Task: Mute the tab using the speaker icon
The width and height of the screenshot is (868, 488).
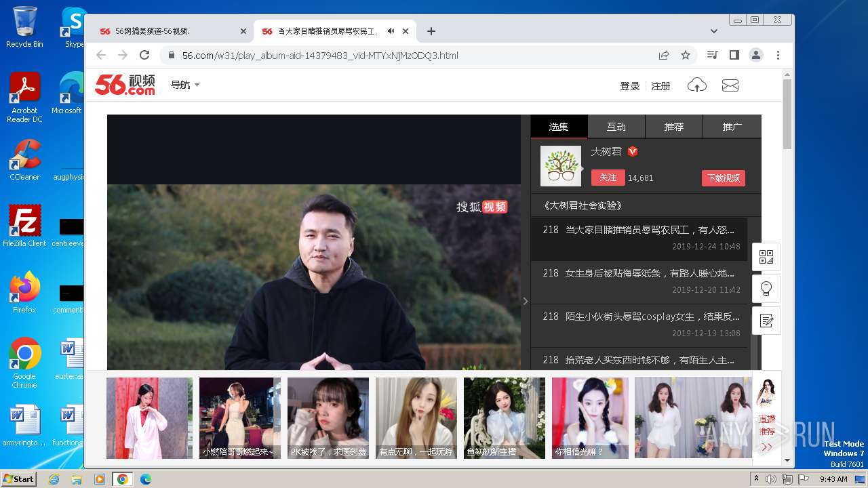Action: (x=391, y=31)
